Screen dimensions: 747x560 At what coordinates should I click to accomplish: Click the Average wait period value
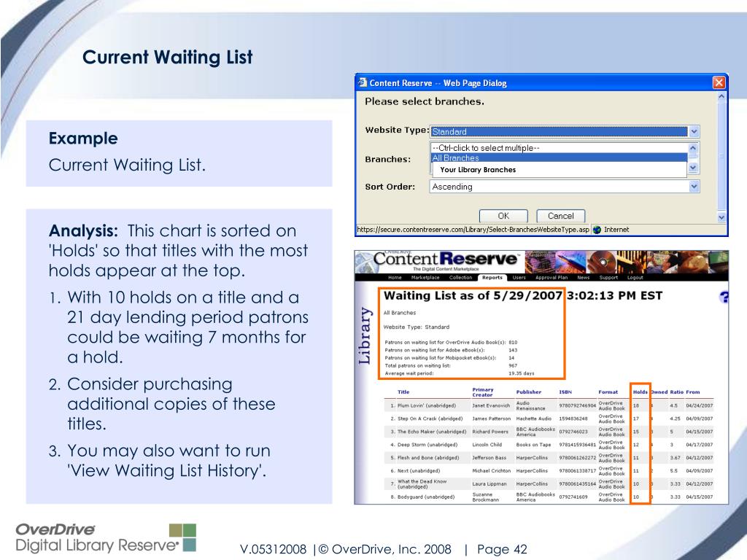click(521, 373)
